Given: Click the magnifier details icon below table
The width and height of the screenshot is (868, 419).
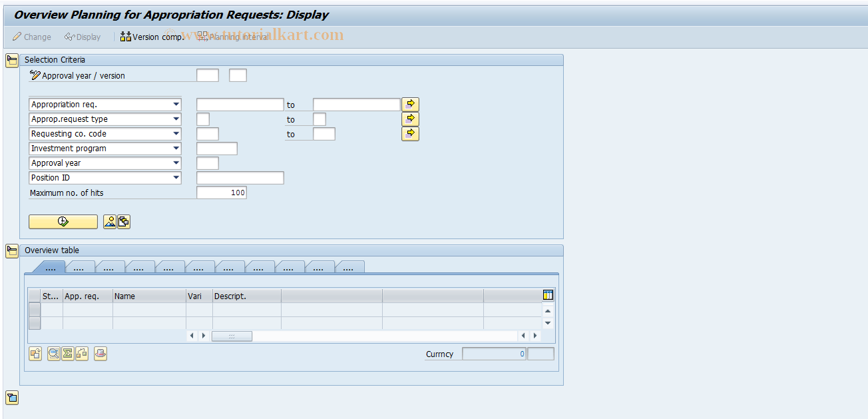Looking at the screenshot, I should (x=54, y=354).
